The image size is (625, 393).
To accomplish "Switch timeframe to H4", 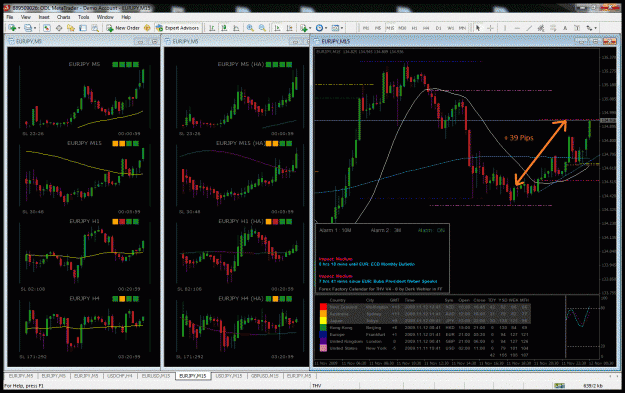I will click(x=426, y=28).
